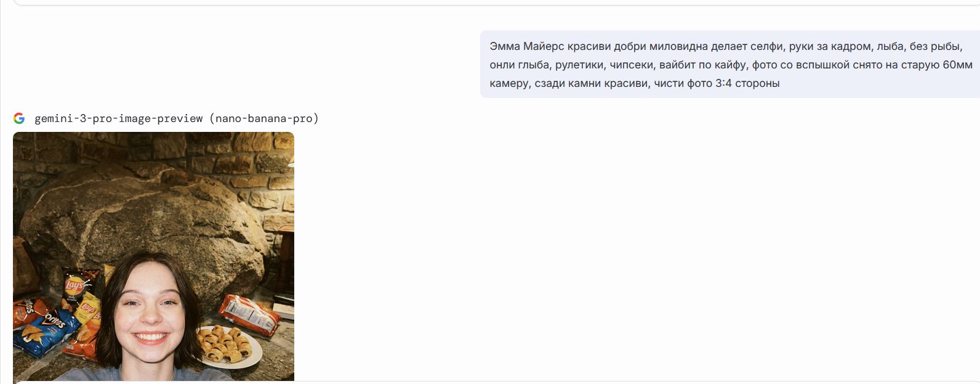The width and height of the screenshot is (980, 384).
Task: Click the word "чипсеки" in the prompt
Action: click(x=632, y=65)
